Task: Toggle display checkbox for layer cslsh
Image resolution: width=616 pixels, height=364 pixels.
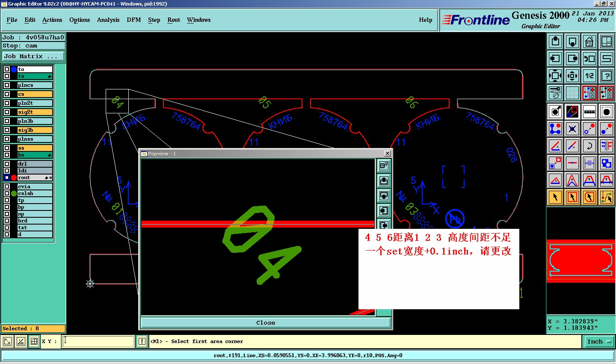Action: 7,193
